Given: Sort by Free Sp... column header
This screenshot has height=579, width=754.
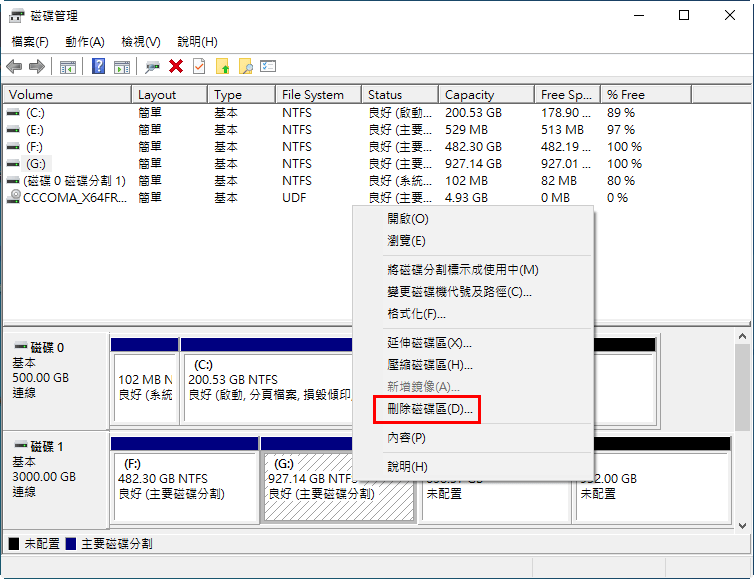Looking at the screenshot, I should tap(567, 95).
